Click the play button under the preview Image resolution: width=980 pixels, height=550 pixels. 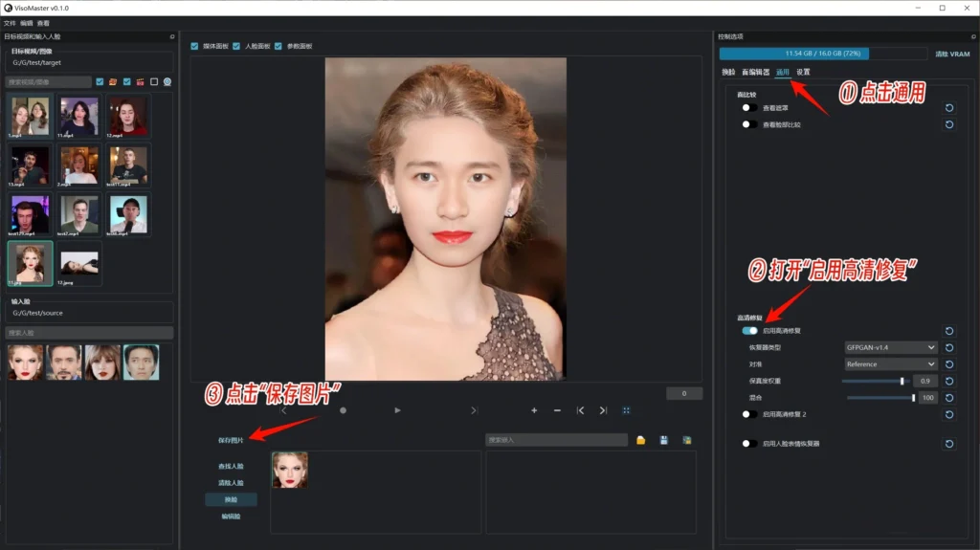coord(397,410)
